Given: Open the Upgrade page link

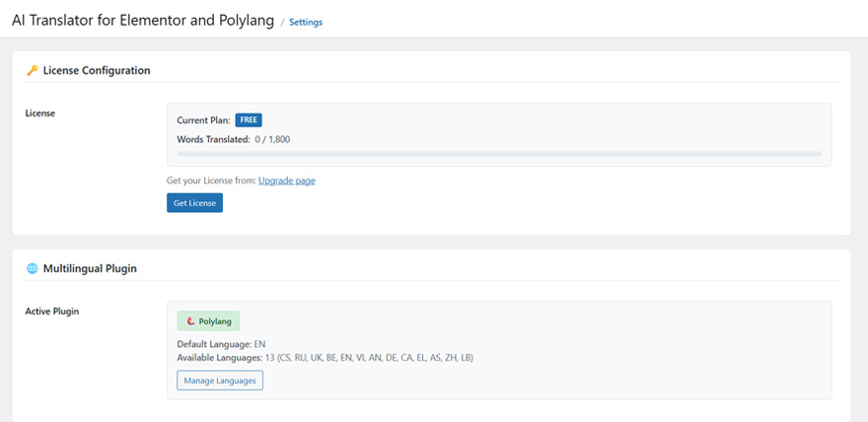Looking at the screenshot, I should pos(287,180).
